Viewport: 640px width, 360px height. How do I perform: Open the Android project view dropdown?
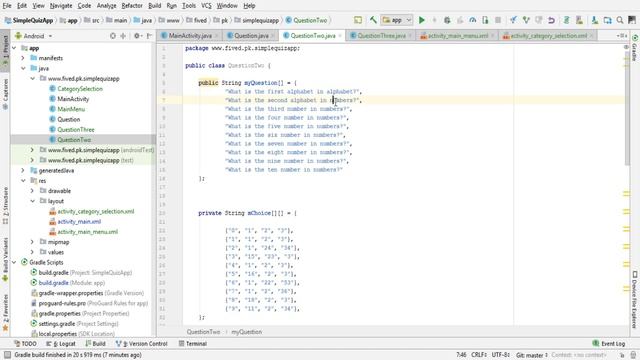[34, 36]
